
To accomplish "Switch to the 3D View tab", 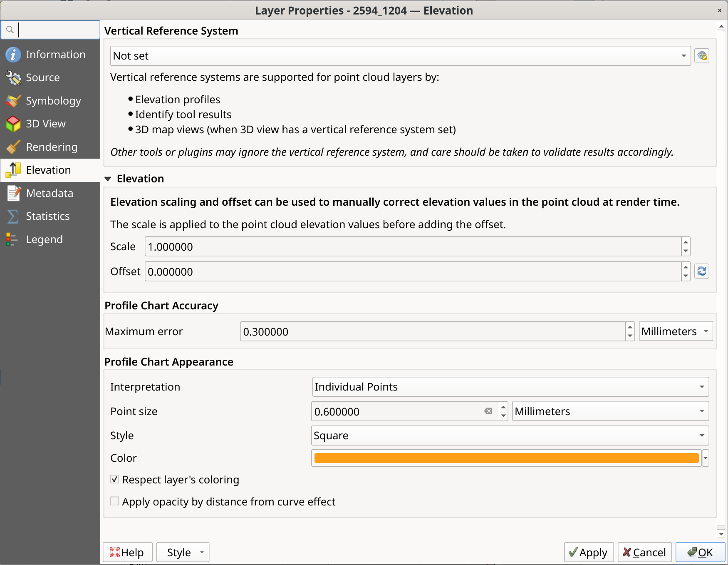I will [50, 124].
